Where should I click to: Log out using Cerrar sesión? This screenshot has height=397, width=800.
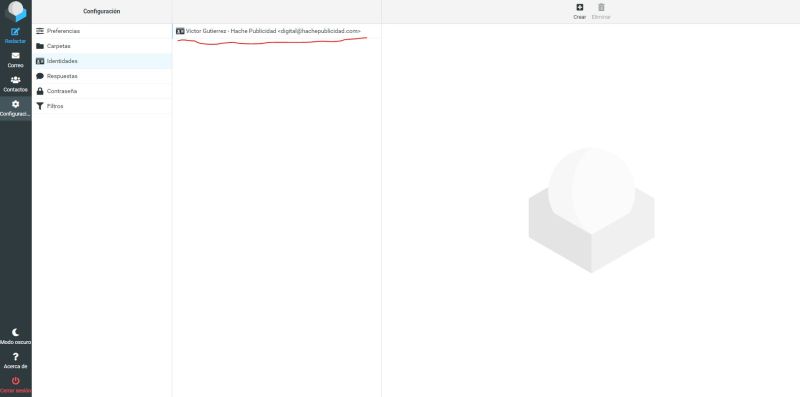click(15, 385)
